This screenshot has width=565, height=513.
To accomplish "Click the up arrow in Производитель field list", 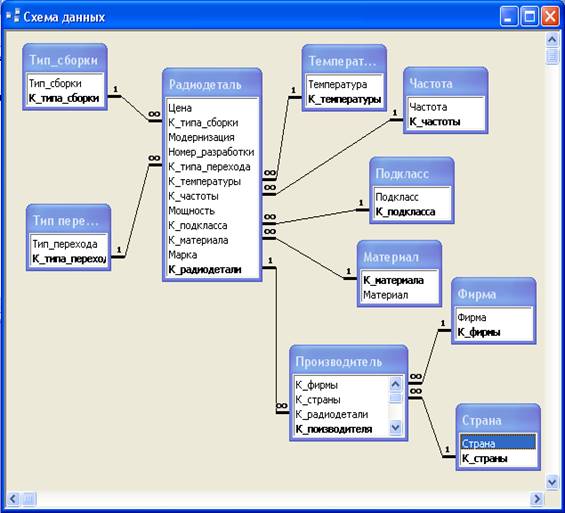I will 395,385.
